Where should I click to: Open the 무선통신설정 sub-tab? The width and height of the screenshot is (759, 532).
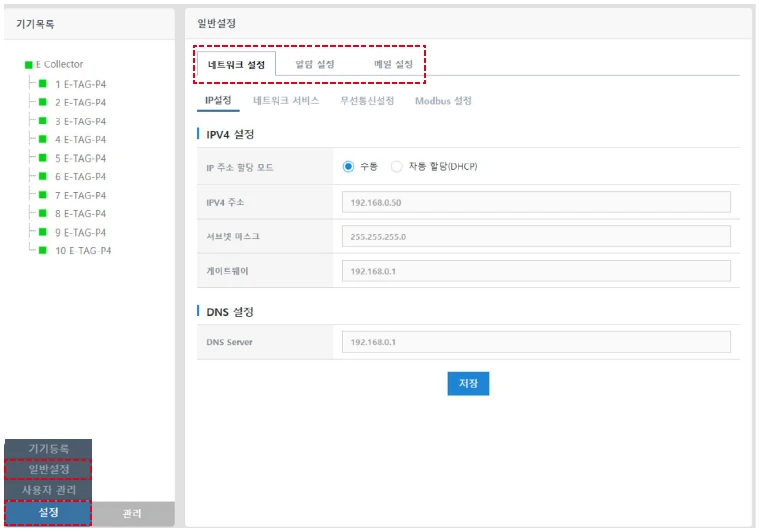coord(367,101)
